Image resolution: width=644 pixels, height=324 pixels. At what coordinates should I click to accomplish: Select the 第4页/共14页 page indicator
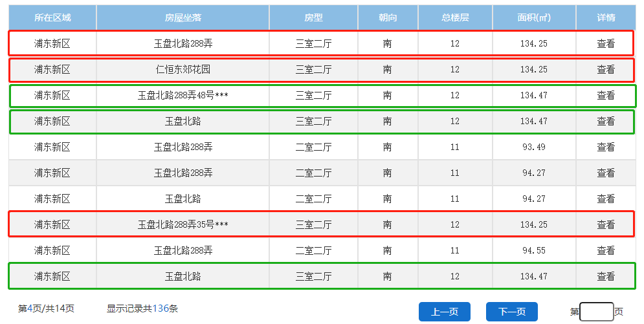tap(46, 308)
